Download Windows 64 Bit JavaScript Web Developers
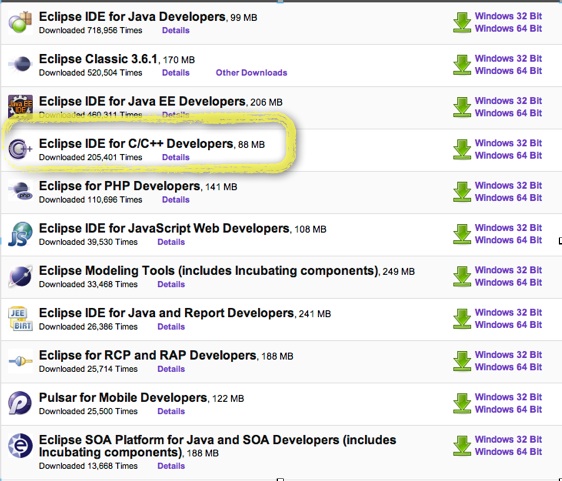 point(508,240)
